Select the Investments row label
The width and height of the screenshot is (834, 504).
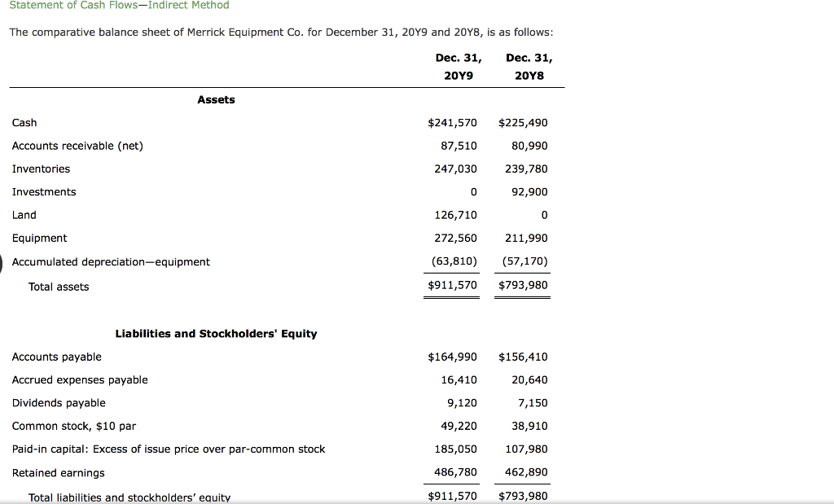tap(44, 192)
